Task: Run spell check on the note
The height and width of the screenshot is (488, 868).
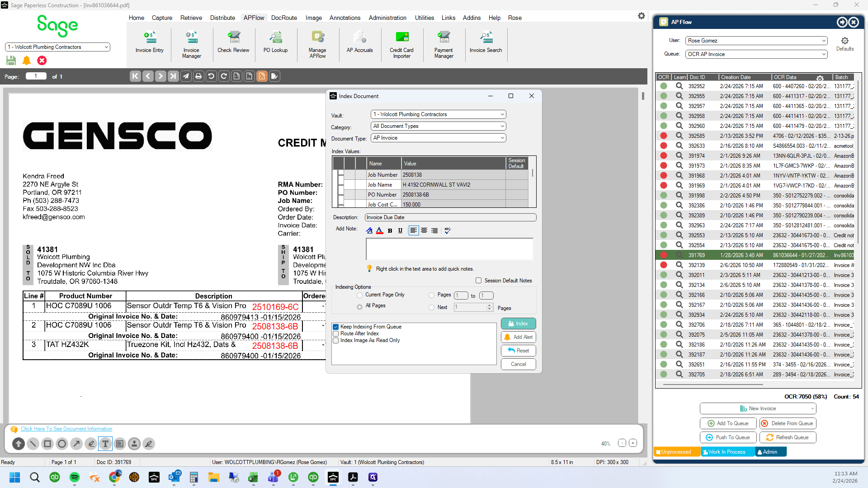Action: (x=448, y=230)
